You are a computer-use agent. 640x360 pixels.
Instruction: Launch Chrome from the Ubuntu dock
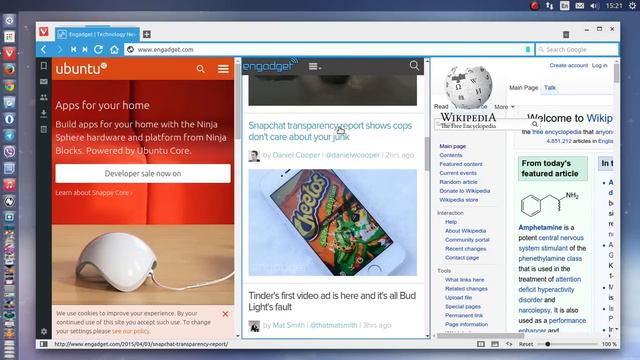9,86
